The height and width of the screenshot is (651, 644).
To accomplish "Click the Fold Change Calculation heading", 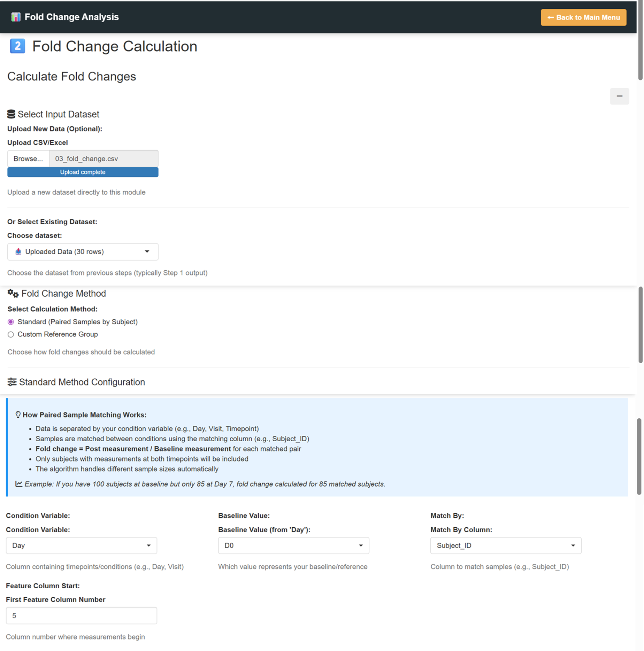I will [115, 46].
